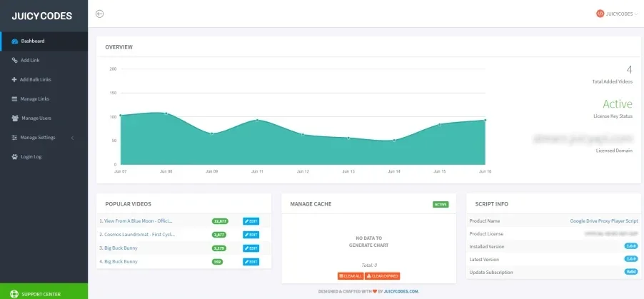Open the Google Drive Proxy Player Script link

[x=604, y=221]
